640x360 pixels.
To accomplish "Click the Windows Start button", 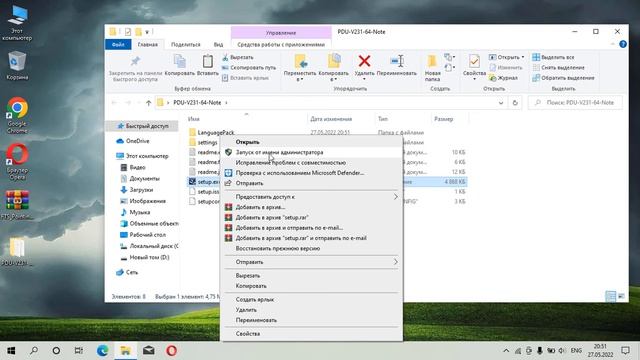I will tap(11, 350).
